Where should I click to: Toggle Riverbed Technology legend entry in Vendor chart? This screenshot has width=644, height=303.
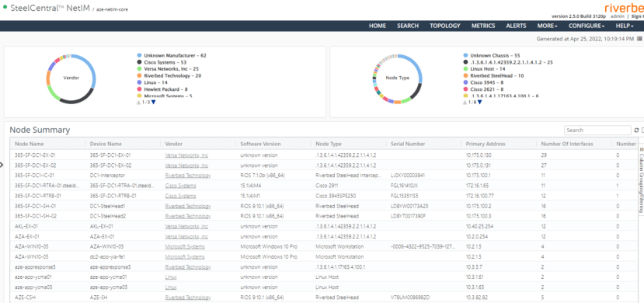coord(169,76)
